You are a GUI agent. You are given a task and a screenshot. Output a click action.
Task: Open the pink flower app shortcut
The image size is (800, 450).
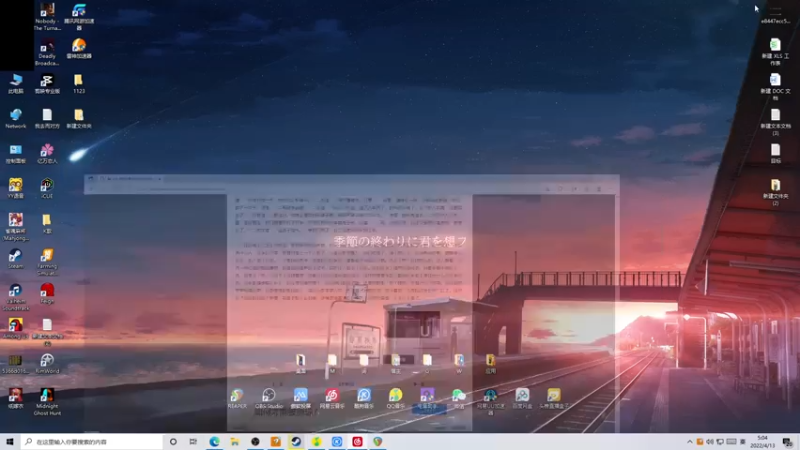click(47, 153)
